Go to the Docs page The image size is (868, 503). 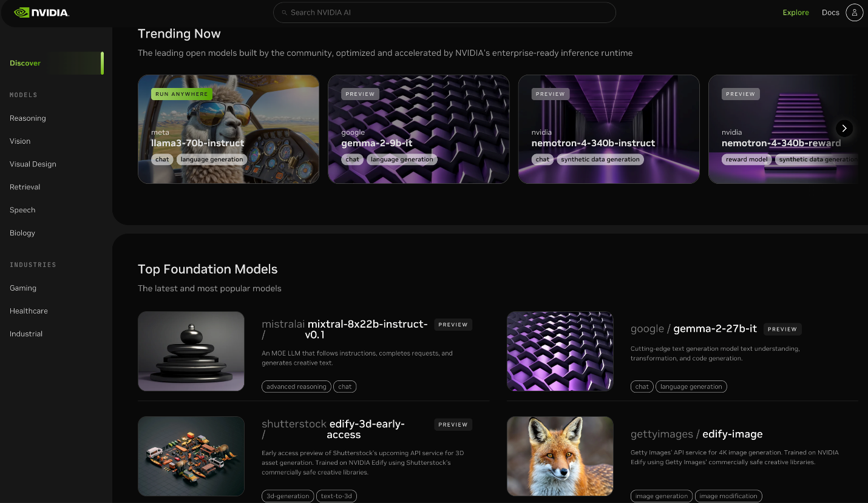point(830,13)
